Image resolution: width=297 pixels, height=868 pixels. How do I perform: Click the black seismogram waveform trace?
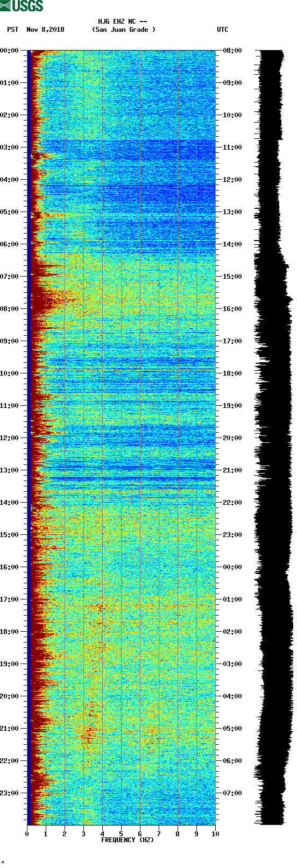coord(272,437)
